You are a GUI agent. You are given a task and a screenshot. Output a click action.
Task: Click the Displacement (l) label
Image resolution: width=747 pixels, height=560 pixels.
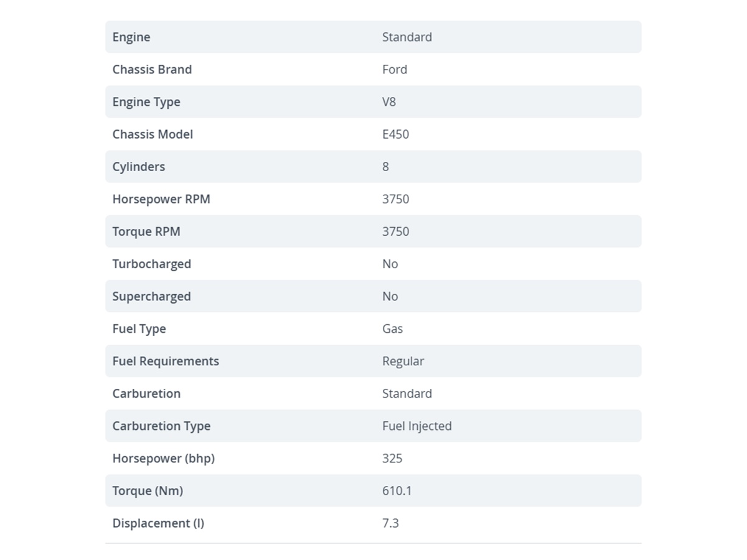158,523
